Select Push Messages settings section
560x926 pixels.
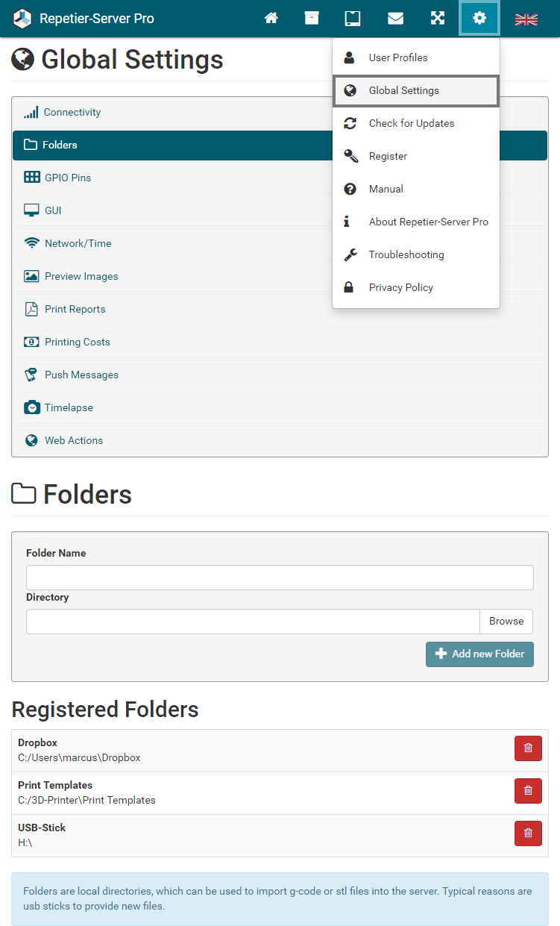coord(81,375)
